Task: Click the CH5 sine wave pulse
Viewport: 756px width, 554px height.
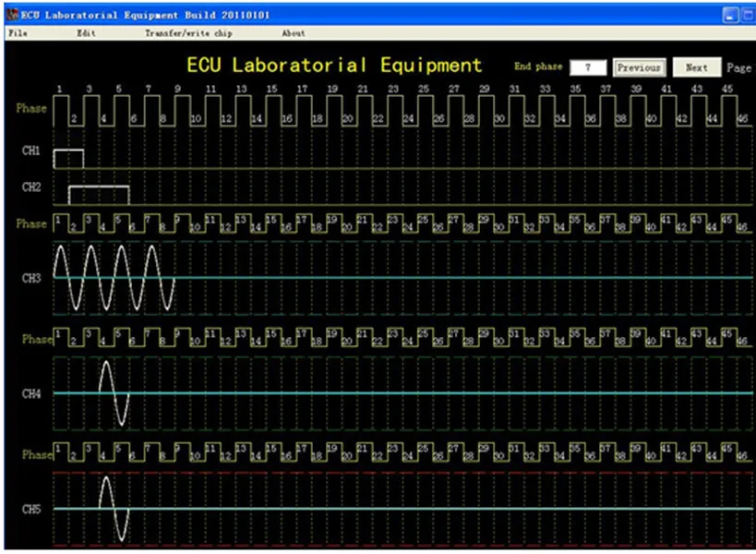Action: 114,508
